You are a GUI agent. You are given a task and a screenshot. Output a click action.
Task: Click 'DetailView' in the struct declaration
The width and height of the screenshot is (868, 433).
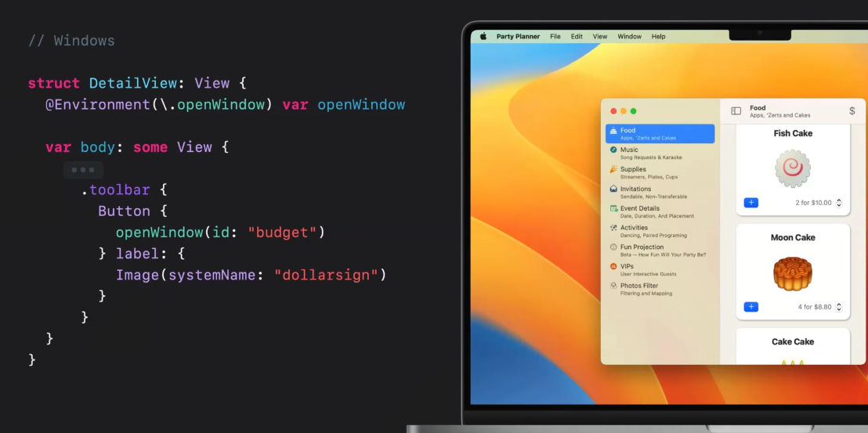pos(133,84)
